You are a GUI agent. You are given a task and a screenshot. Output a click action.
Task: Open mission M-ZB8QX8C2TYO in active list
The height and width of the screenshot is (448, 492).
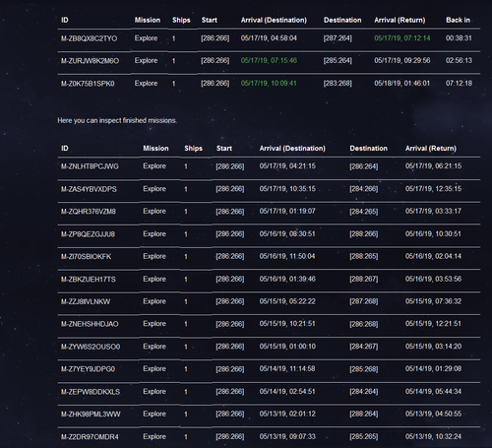[89, 38]
